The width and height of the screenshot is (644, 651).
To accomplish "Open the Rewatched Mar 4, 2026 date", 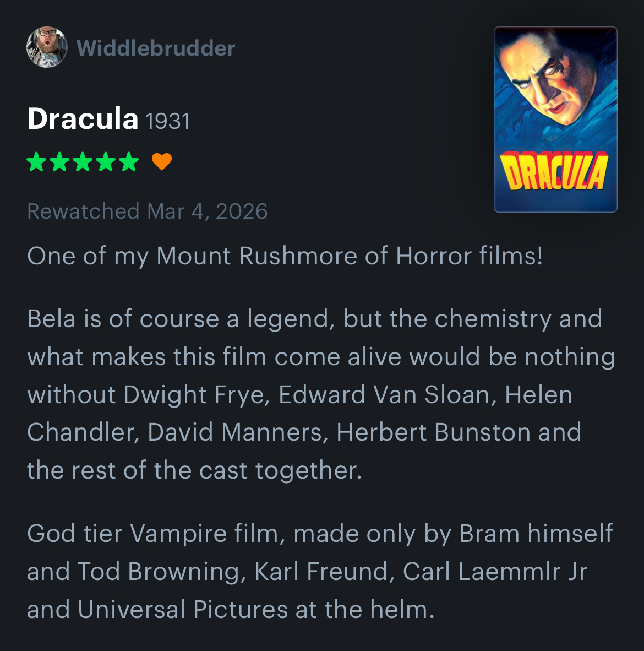I will (x=148, y=211).
